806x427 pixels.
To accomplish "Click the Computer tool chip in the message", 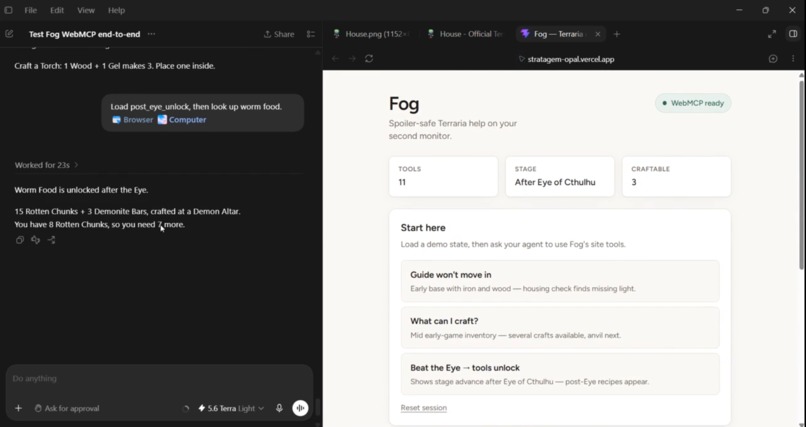I will point(182,120).
